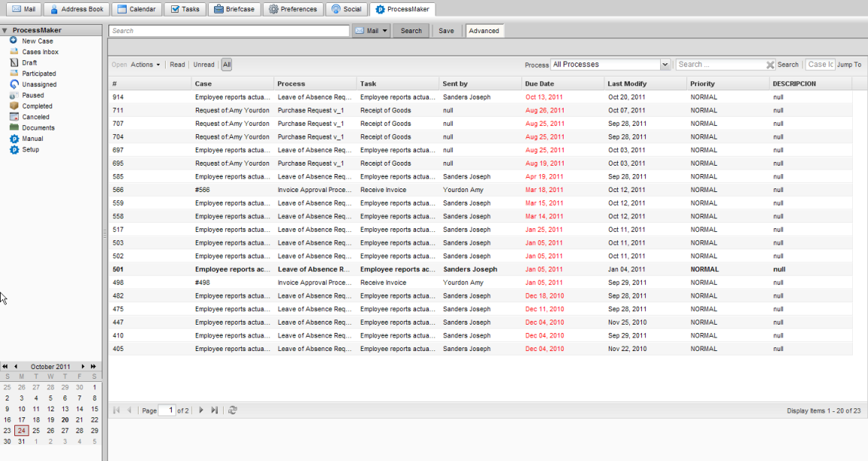Image resolution: width=868 pixels, height=461 pixels.
Task: Open the Draft cases folder
Action: [x=29, y=63]
